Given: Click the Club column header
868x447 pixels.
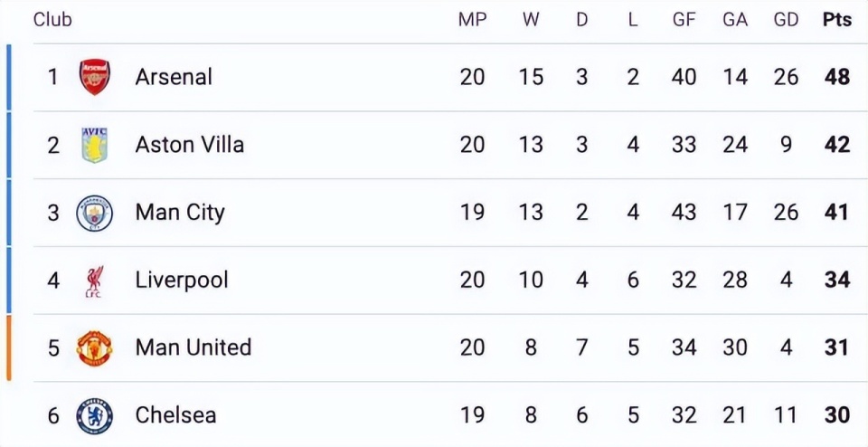Looking at the screenshot, I should coord(52,20).
